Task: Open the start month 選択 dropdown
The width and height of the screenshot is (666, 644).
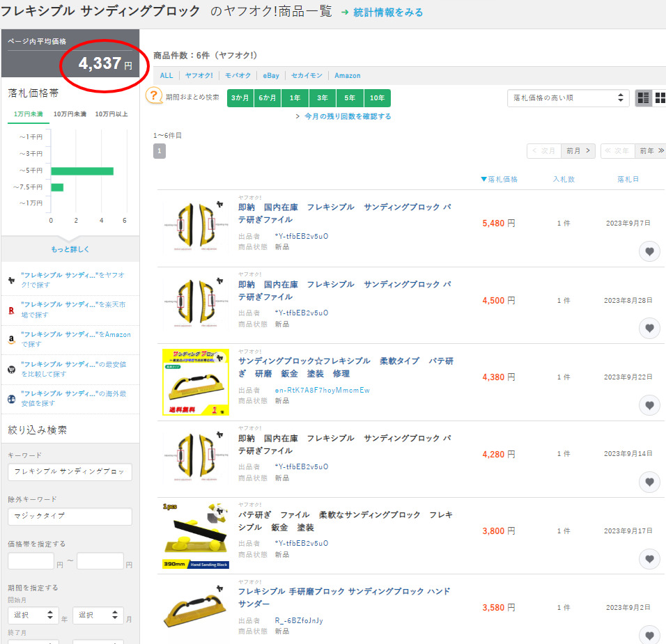Action: pyautogui.click(x=32, y=615)
